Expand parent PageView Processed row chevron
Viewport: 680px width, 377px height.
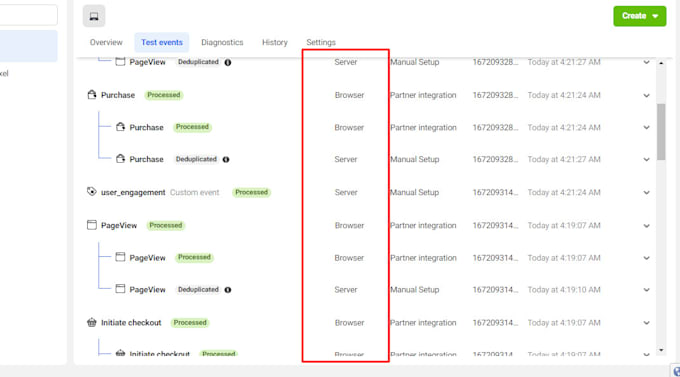click(646, 226)
